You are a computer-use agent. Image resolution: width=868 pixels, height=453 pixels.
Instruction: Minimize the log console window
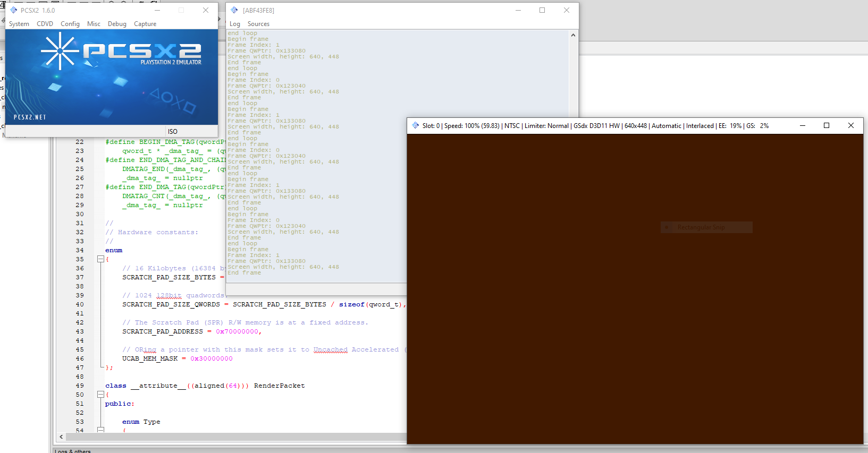[x=518, y=10]
